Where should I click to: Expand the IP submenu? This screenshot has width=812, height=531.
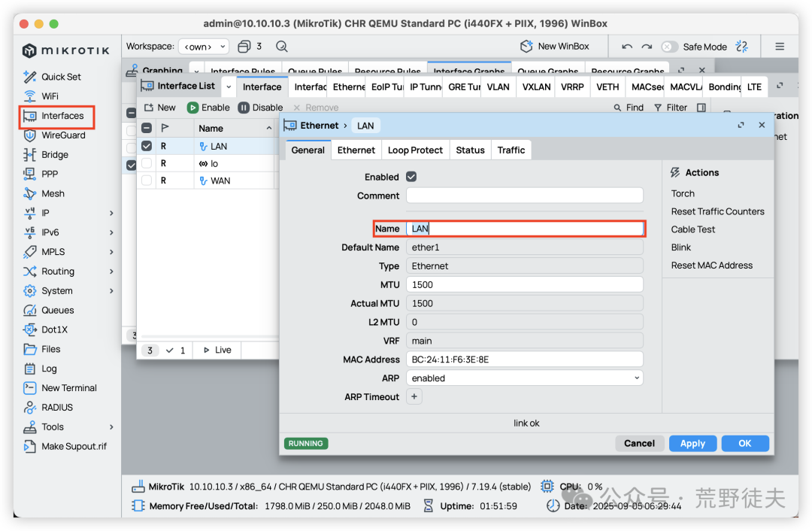(x=111, y=213)
